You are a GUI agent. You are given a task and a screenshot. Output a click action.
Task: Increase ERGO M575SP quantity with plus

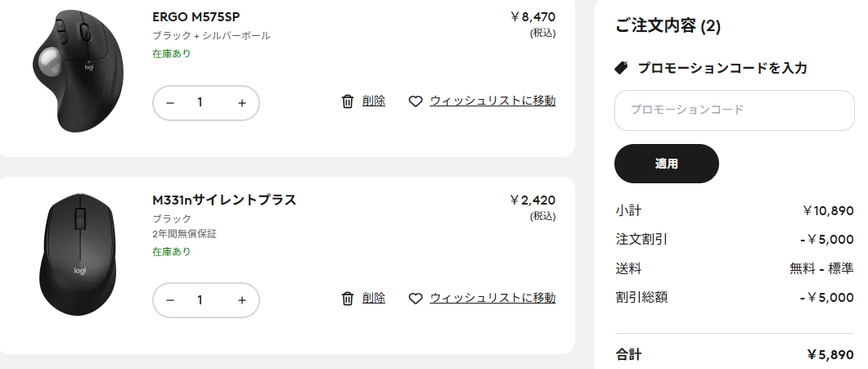241,103
